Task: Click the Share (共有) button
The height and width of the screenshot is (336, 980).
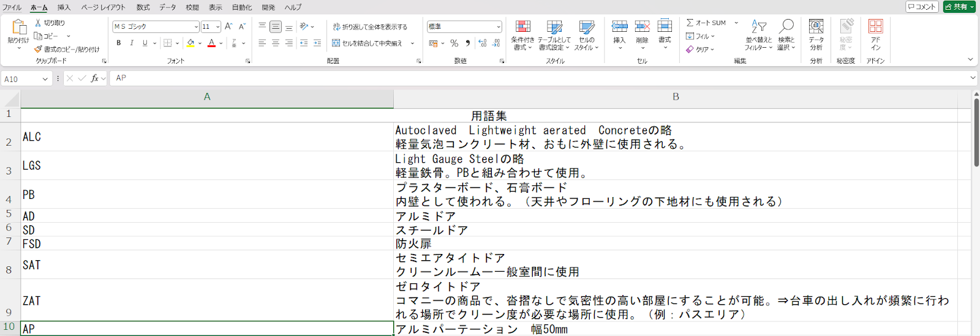Action: pos(959,7)
